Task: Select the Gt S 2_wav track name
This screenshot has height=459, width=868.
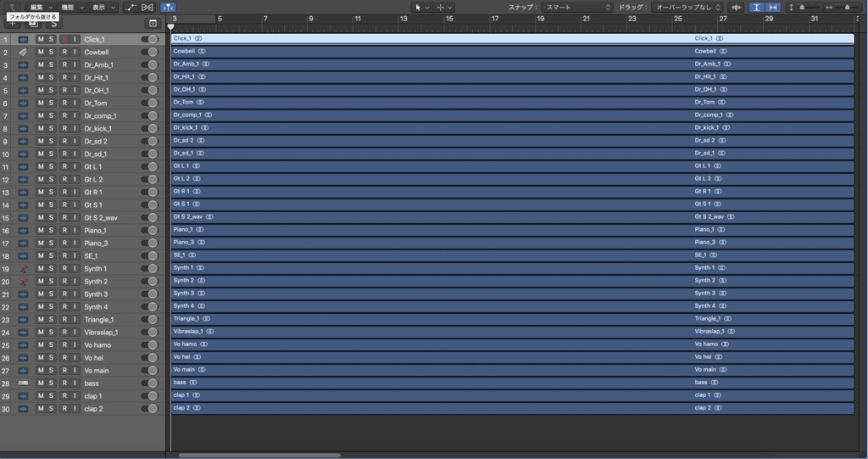Action: point(101,218)
